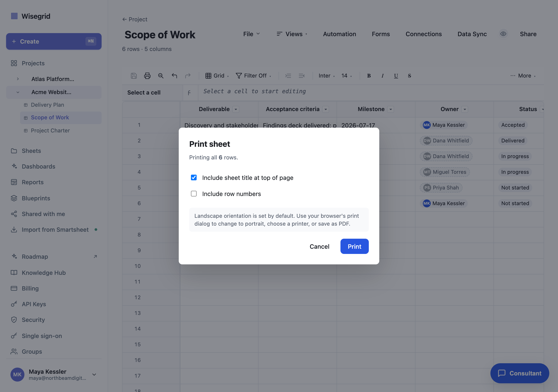
Task: Open the Data Sync tab
Action: pyautogui.click(x=472, y=34)
